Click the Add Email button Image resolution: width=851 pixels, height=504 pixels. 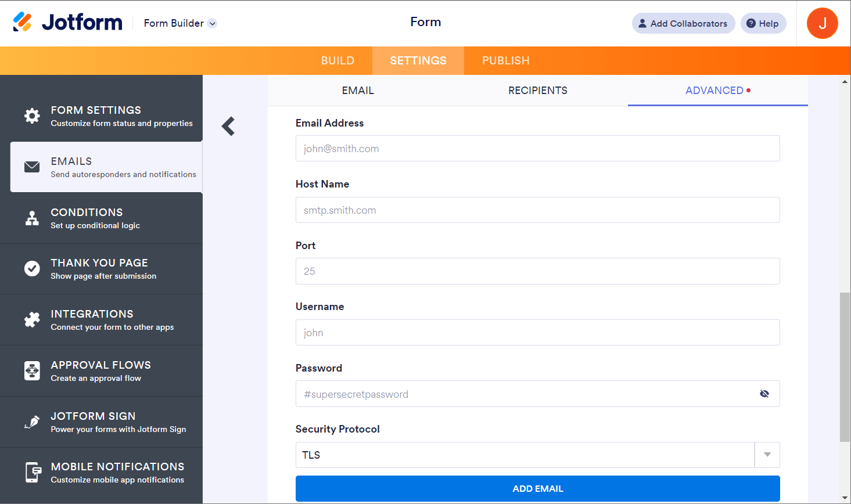coord(537,488)
